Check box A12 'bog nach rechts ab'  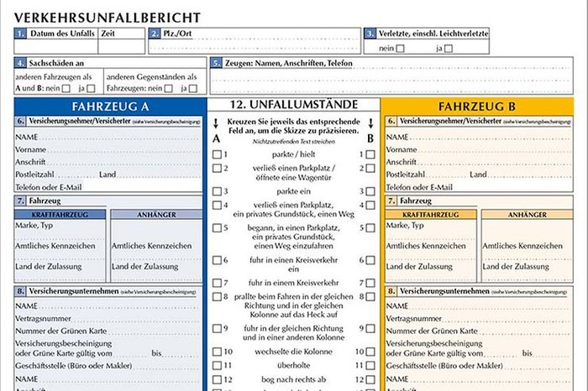(217, 379)
